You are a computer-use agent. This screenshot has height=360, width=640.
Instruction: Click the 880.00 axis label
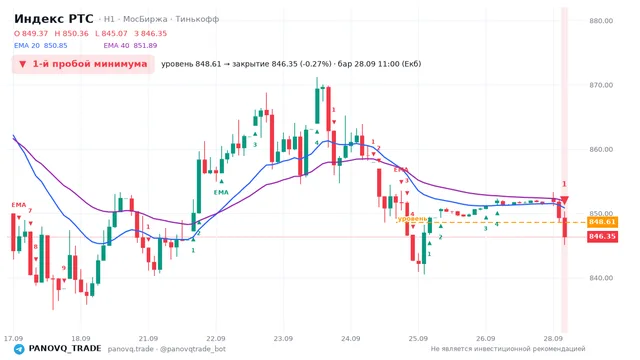601,21
